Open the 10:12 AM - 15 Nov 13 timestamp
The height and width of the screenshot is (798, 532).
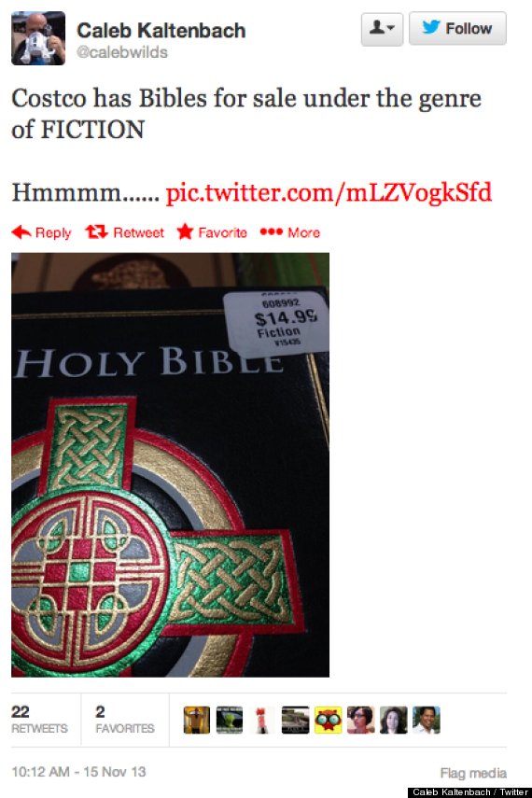click(78, 772)
